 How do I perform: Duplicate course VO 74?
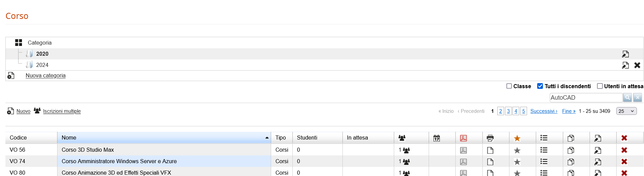571,161
